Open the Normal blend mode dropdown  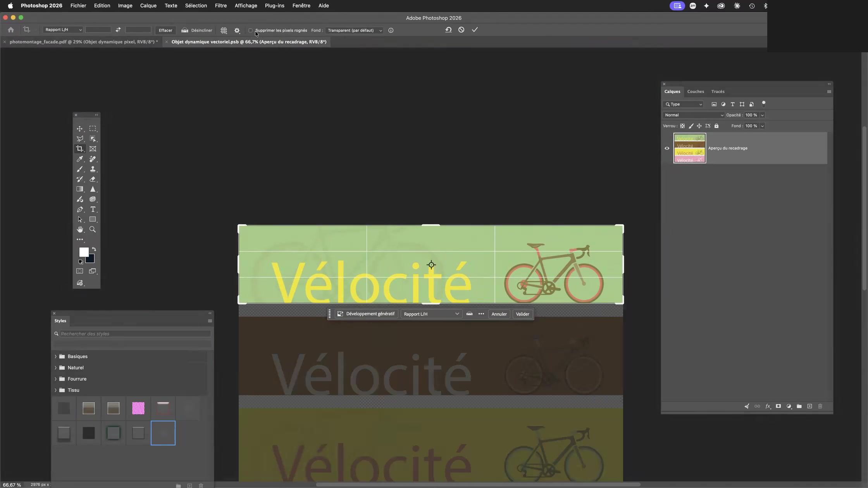point(693,115)
